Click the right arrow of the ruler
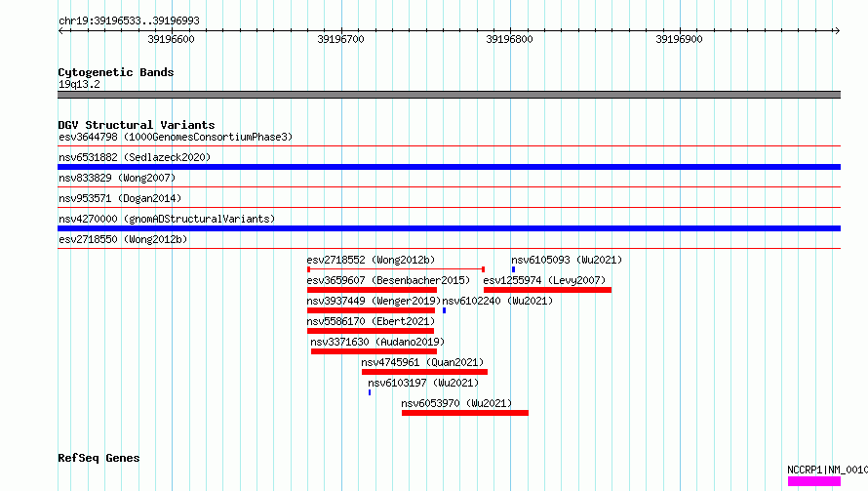This screenshot has height=491, width=868. [x=837, y=30]
